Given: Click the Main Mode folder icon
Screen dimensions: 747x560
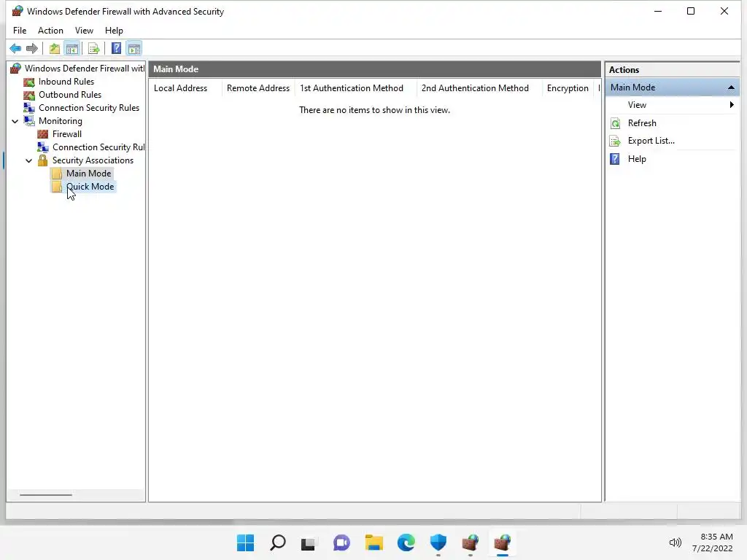Looking at the screenshot, I should 57,174.
